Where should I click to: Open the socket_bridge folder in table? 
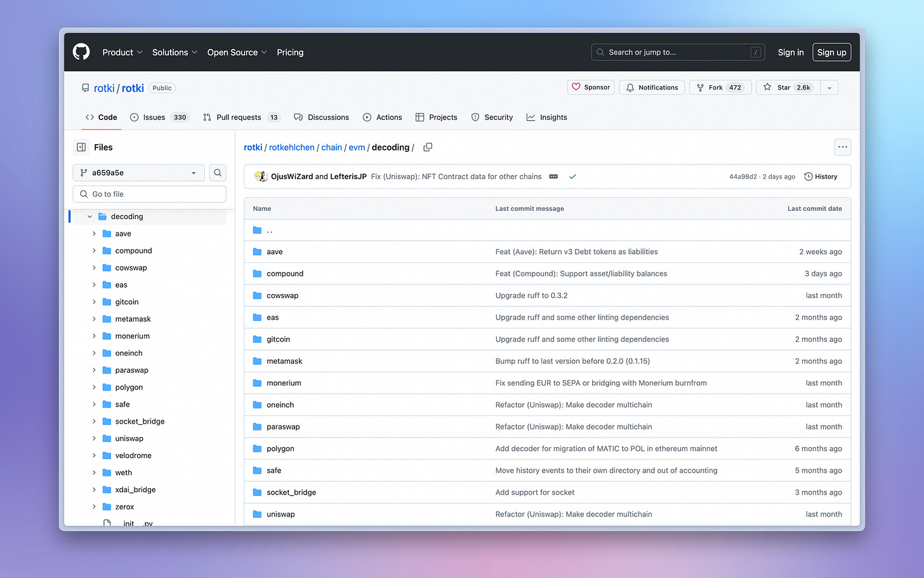pos(291,492)
